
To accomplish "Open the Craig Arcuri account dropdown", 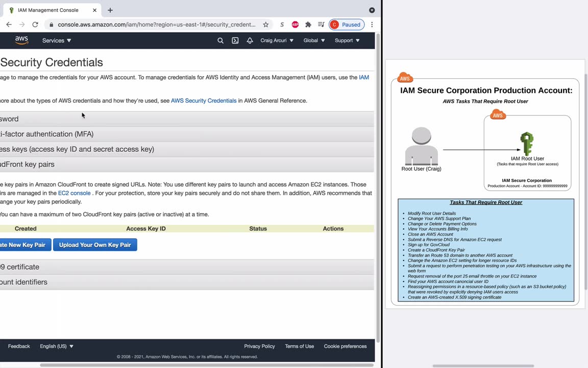I will [x=277, y=40].
